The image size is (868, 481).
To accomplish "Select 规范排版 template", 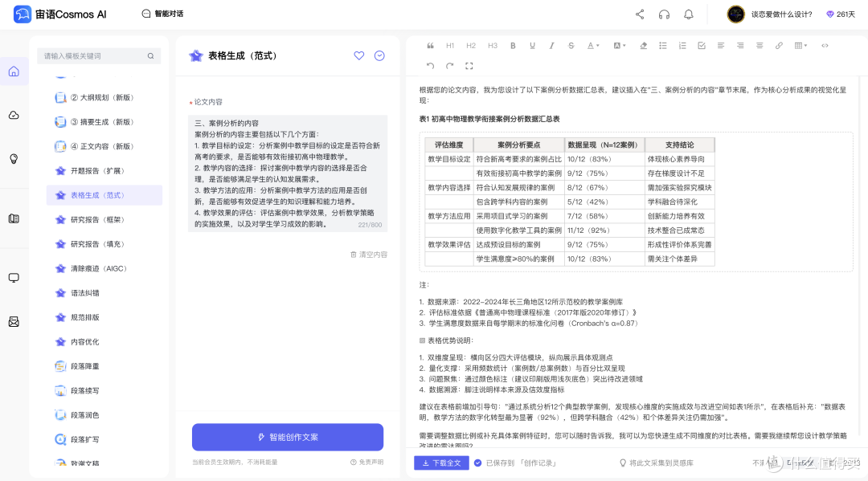I will 104,317.
